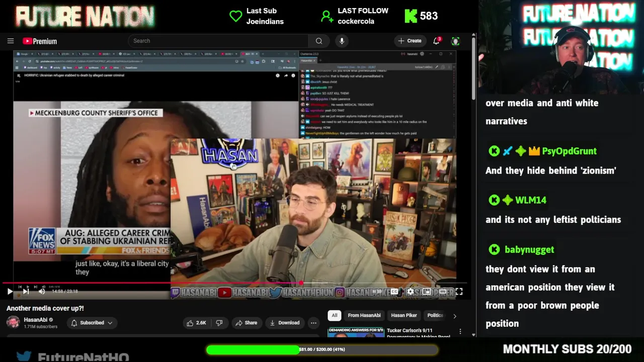Click embedded video share arrow icon
Image resolution: width=644 pixels, height=362 pixels.
(286, 75)
